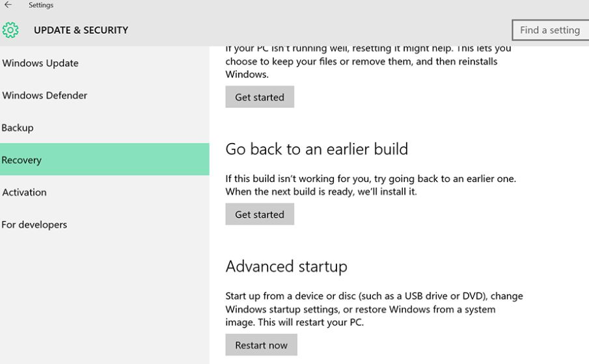Click the Go back to an earlier build heading
The height and width of the screenshot is (364, 589).
pos(316,149)
